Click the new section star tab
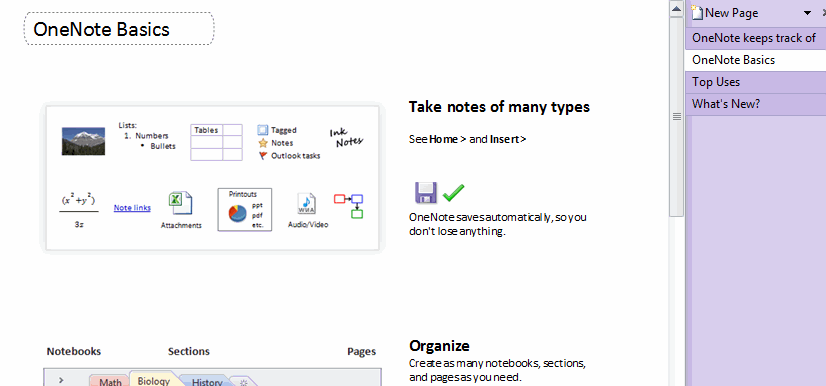The height and width of the screenshot is (386, 826). (x=244, y=382)
